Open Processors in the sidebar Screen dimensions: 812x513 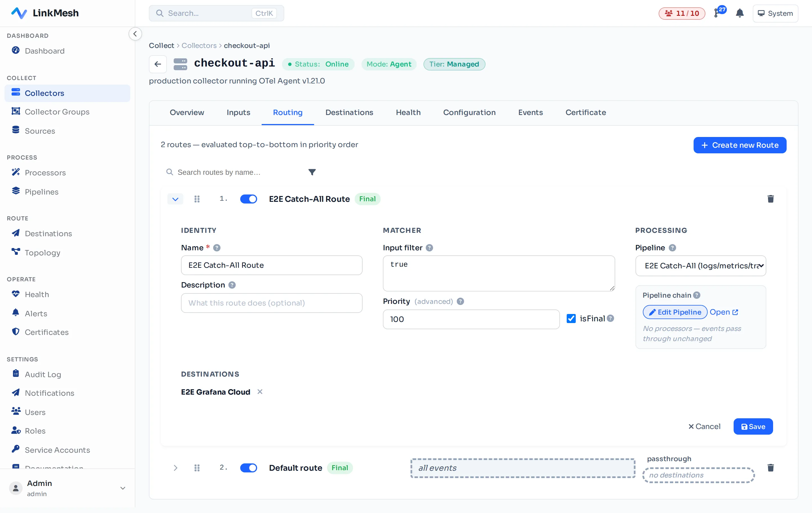(x=67, y=173)
